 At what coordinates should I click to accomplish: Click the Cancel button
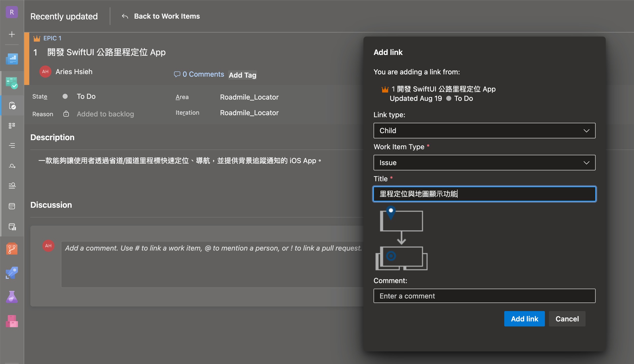(567, 319)
